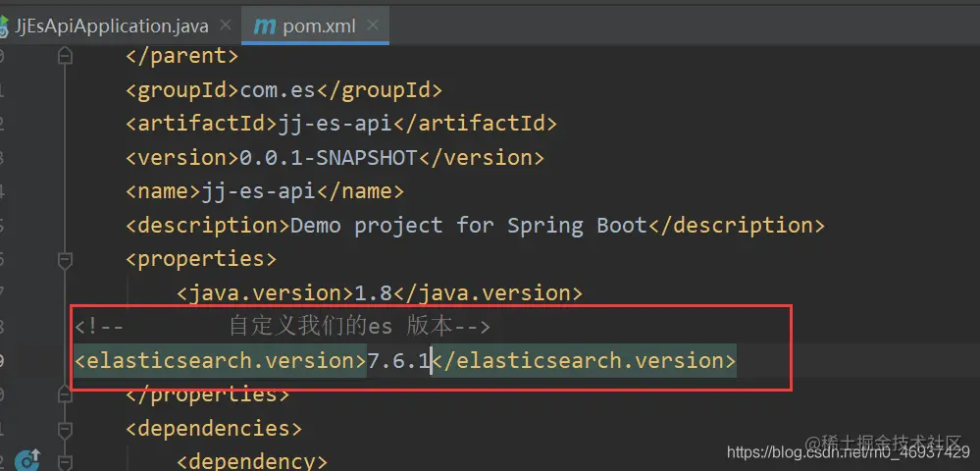Place the cursor on the 7.6.1 value
This screenshot has height=471, width=980.
pos(398,360)
